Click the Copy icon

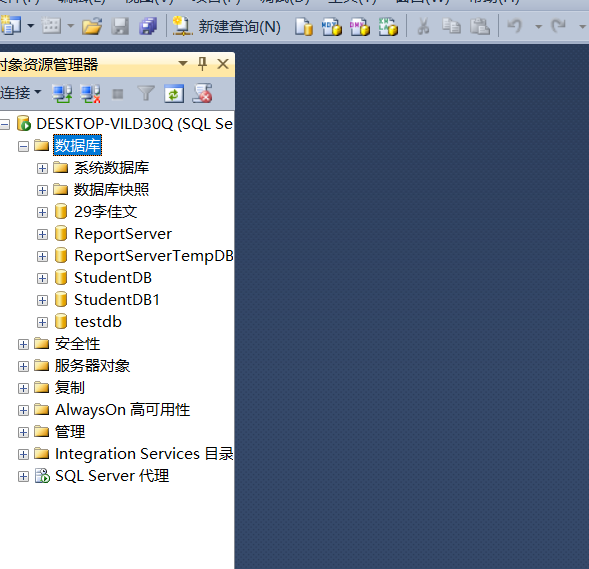pyautogui.click(x=451, y=27)
